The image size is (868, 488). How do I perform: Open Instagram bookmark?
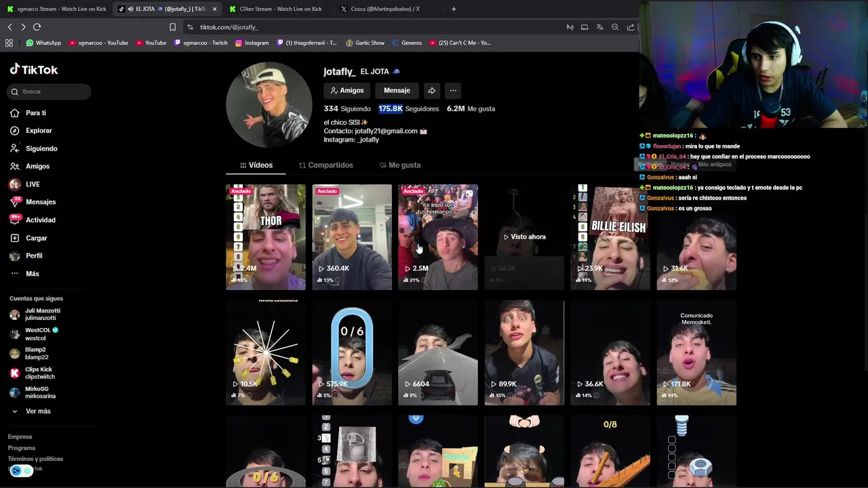click(x=252, y=43)
